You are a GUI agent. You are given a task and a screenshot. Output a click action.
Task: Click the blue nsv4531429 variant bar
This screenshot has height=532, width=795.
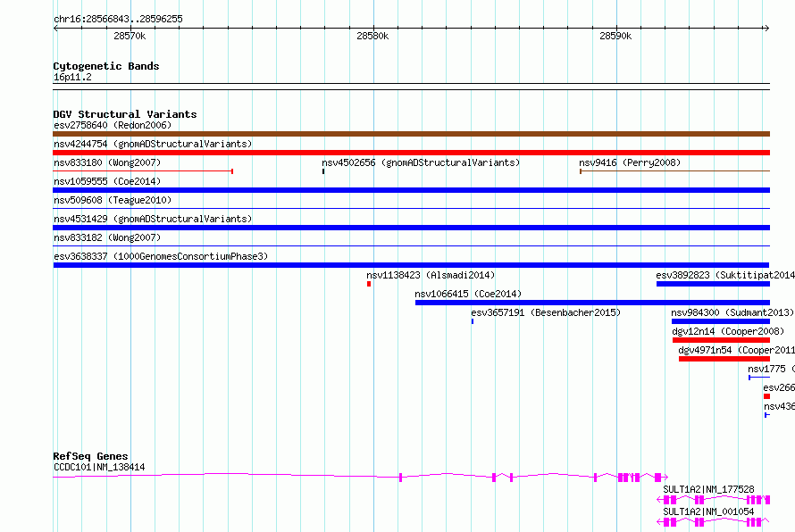(411, 228)
